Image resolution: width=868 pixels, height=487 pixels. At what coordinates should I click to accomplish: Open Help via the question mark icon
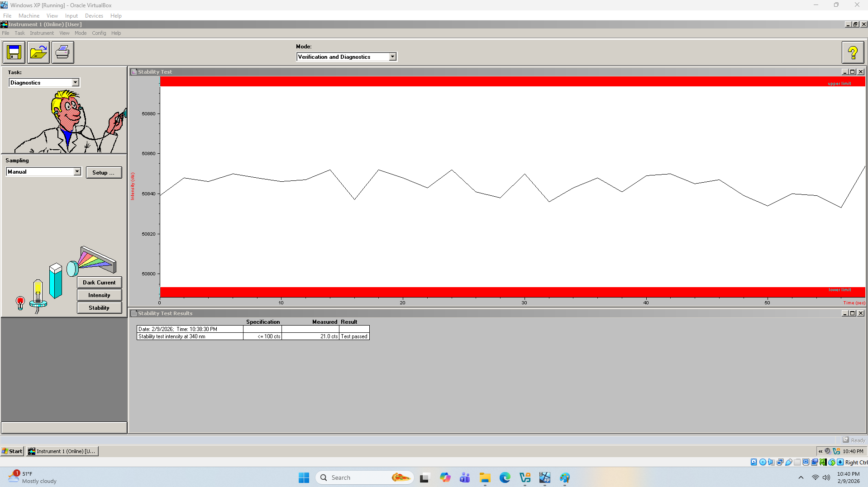(853, 52)
